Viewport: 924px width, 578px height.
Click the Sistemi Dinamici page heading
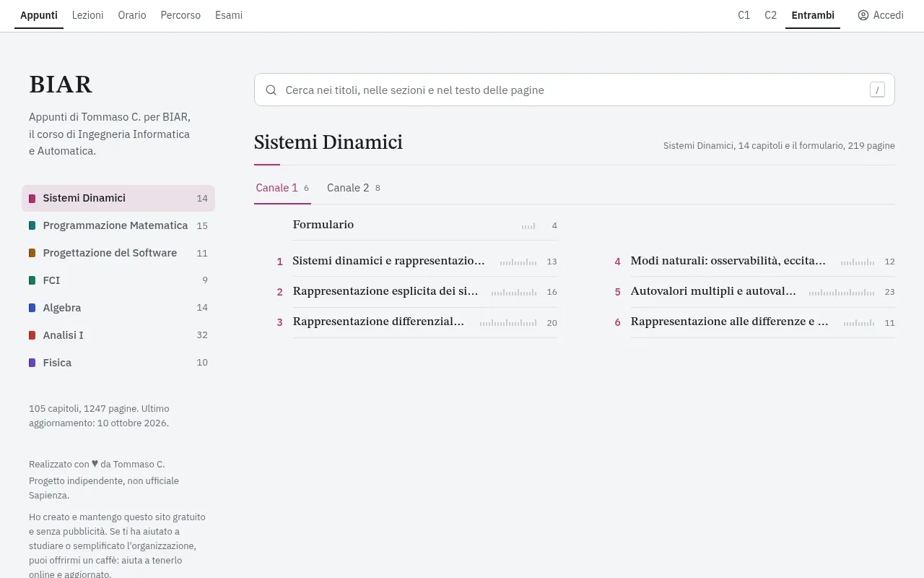tap(328, 142)
